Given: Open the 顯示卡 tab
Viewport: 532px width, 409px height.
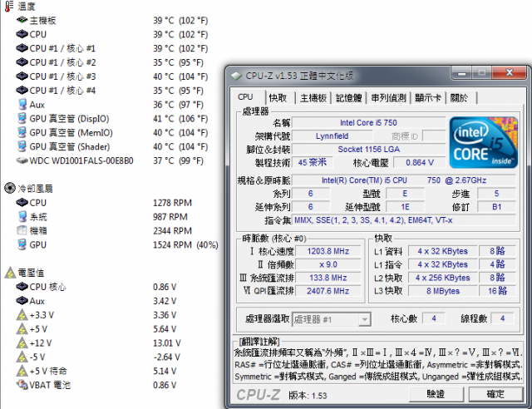Looking at the screenshot, I should 428,98.
